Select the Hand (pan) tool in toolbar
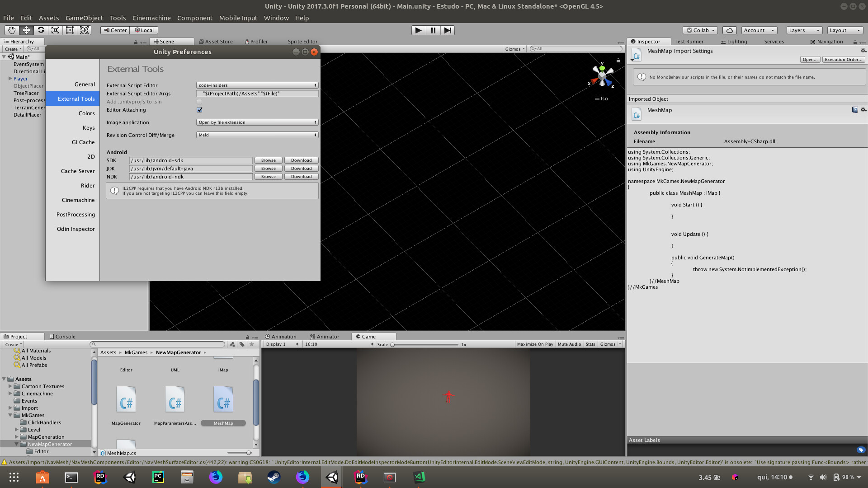This screenshot has height=488, width=868. pos(11,30)
